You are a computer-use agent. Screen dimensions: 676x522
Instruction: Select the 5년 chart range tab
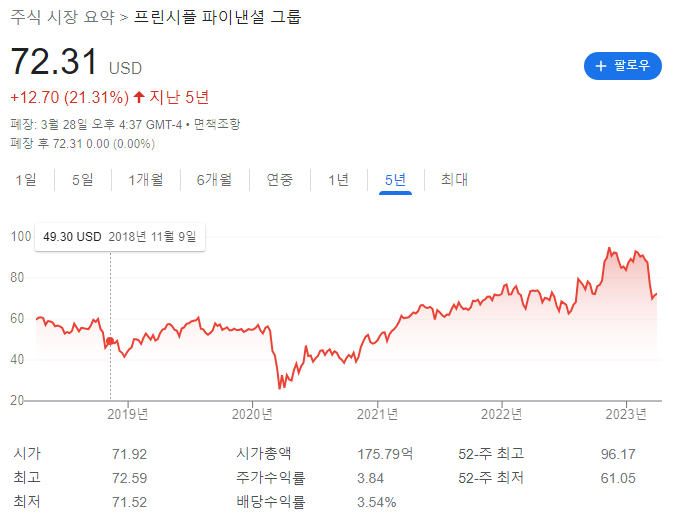[395, 180]
